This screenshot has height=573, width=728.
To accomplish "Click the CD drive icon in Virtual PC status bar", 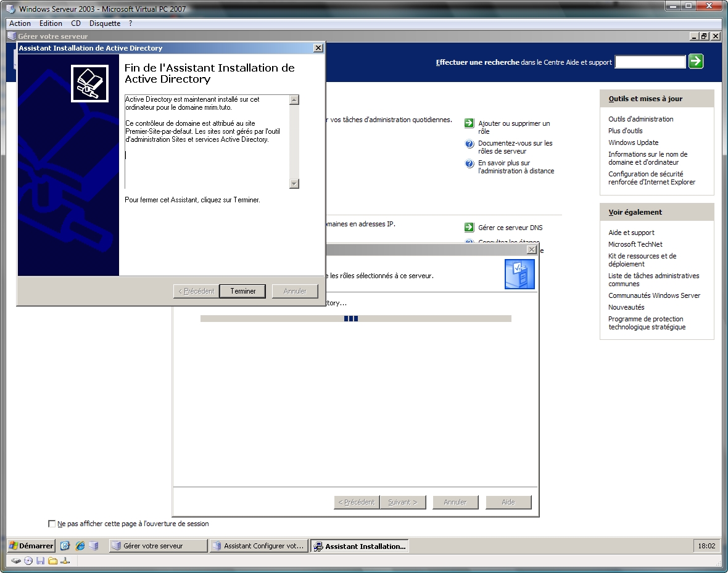I will (x=28, y=561).
